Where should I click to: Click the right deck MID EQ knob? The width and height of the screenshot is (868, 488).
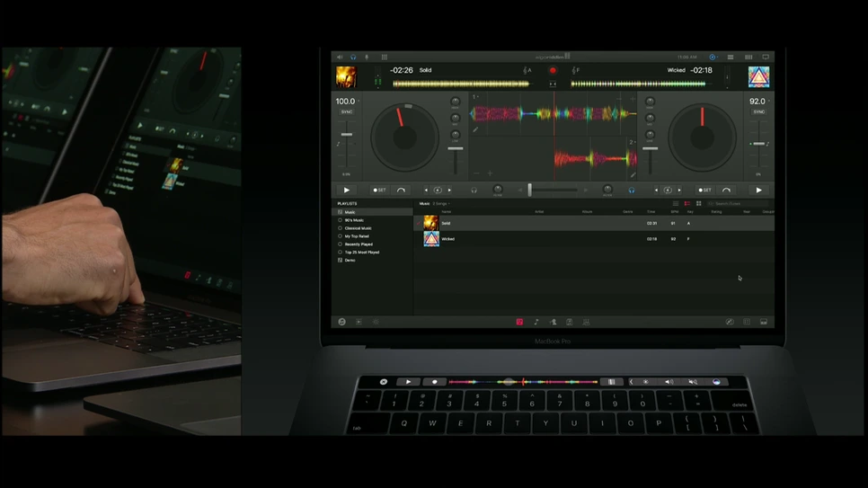click(x=650, y=118)
